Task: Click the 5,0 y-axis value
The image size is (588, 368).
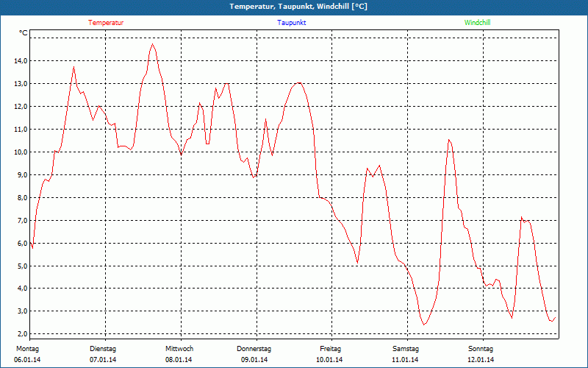Action: 23,266
